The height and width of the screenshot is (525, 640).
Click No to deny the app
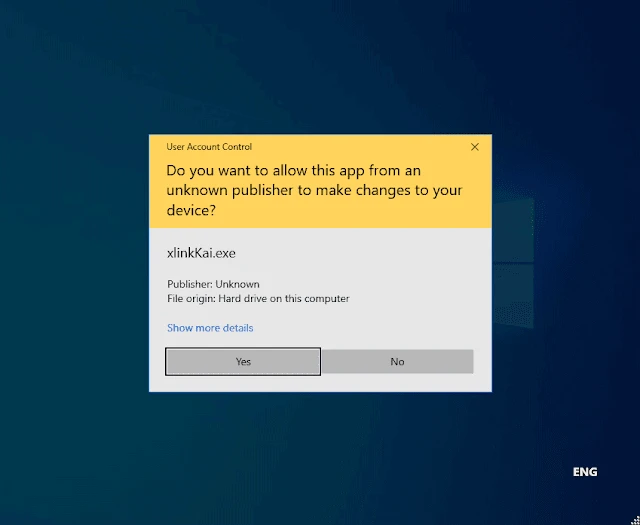[x=398, y=361]
